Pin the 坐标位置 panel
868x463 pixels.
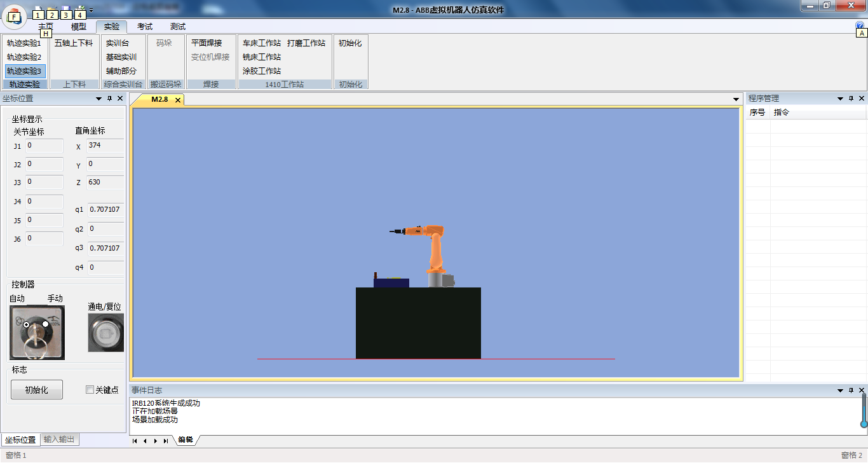[x=109, y=99]
